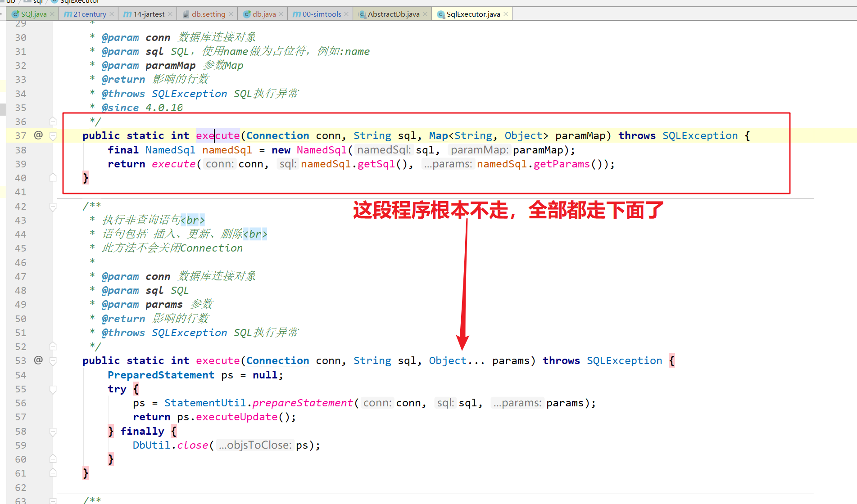Collapse the Javadoc comment starting at line 42
The height and width of the screenshot is (504, 857).
(x=53, y=206)
